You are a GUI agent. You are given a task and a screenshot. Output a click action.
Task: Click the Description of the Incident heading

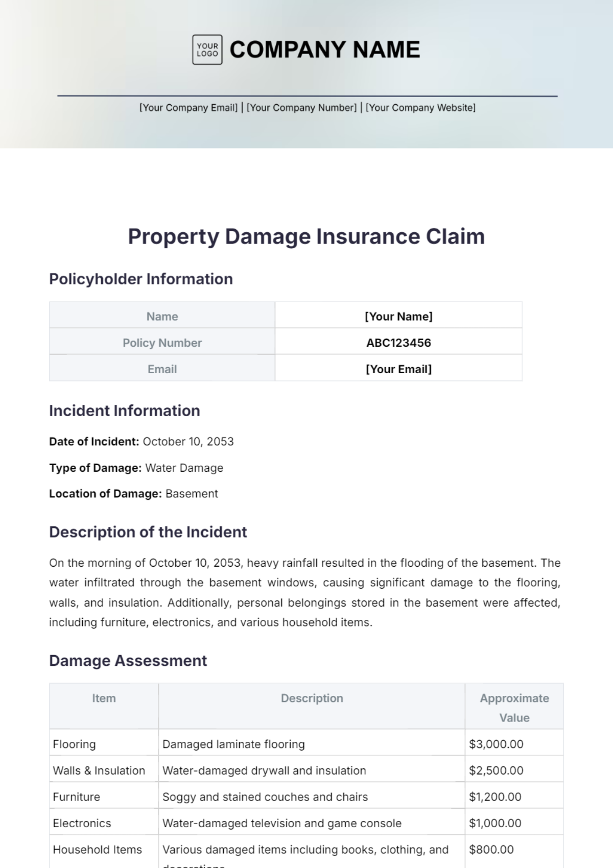tap(148, 532)
